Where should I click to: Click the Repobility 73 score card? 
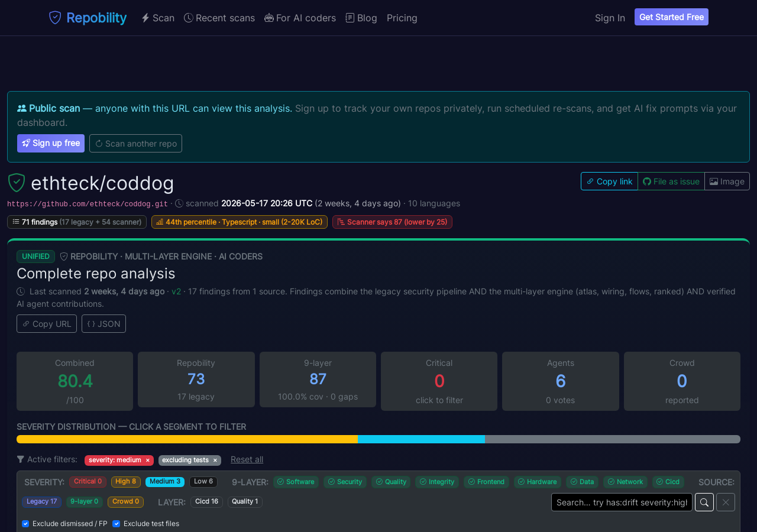(196, 379)
